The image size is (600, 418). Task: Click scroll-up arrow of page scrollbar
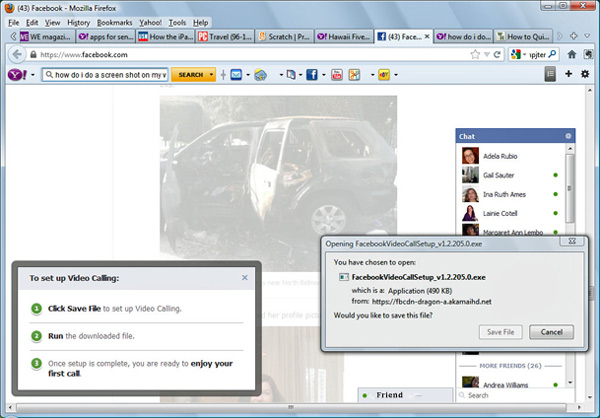(590, 91)
